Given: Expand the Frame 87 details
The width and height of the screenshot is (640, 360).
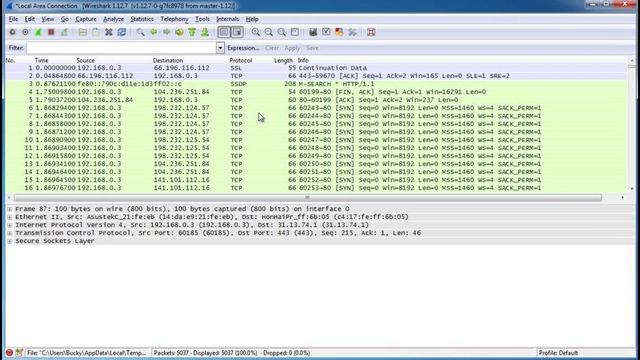Looking at the screenshot, I should coord(9,209).
